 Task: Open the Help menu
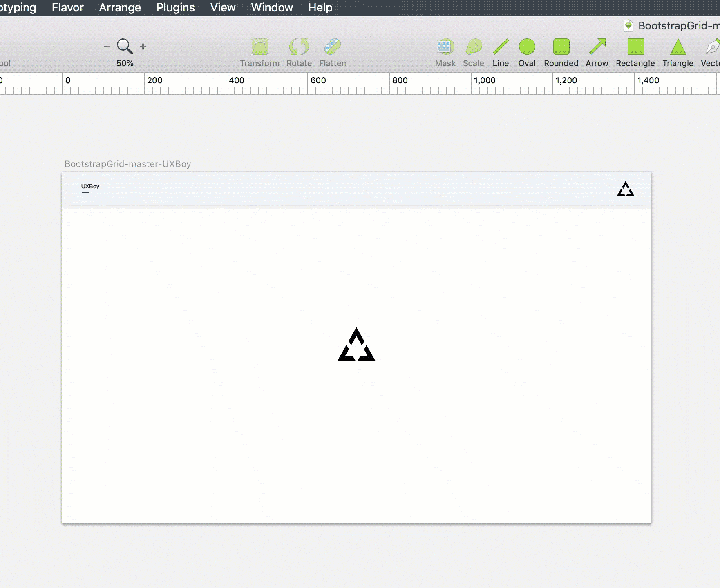[x=320, y=7]
